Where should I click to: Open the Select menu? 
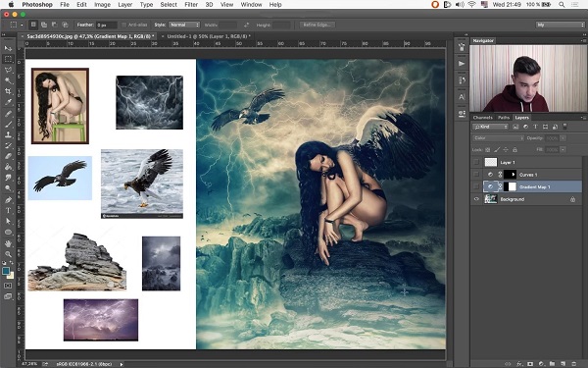tap(169, 5)
